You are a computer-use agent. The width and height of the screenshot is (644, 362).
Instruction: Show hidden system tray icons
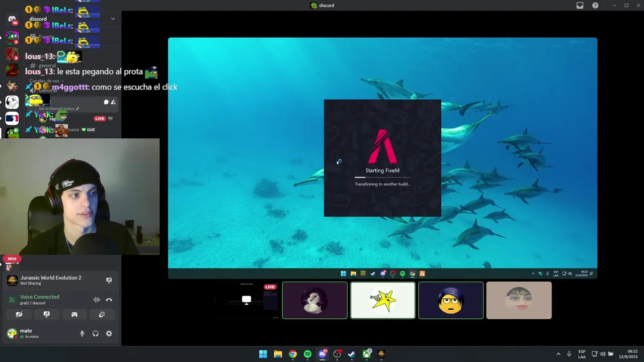(558, 354)
